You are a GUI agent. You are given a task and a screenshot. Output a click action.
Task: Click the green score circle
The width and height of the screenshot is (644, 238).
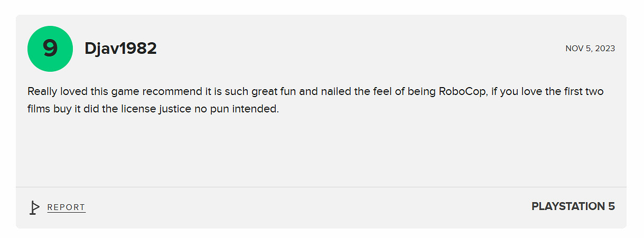50,49
